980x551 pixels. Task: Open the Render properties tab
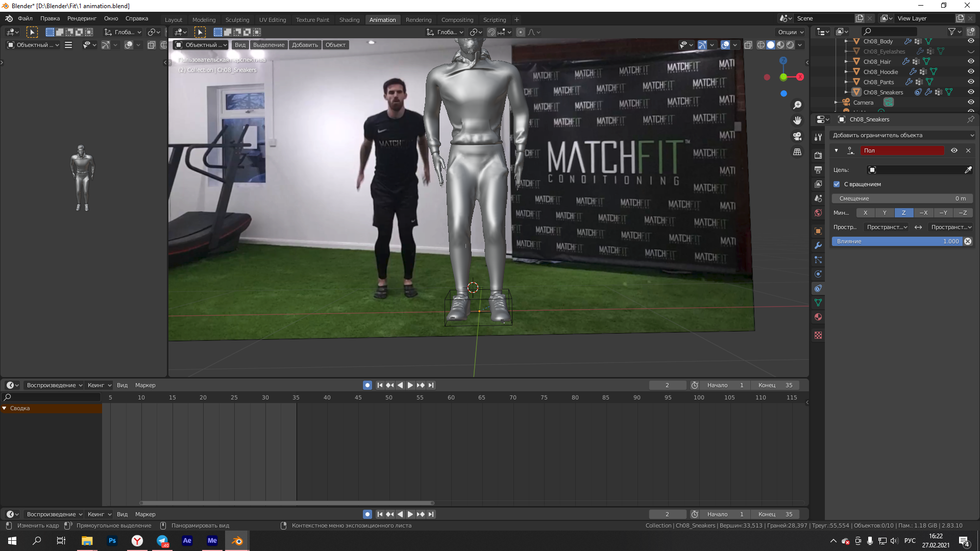tap(818, 155)
